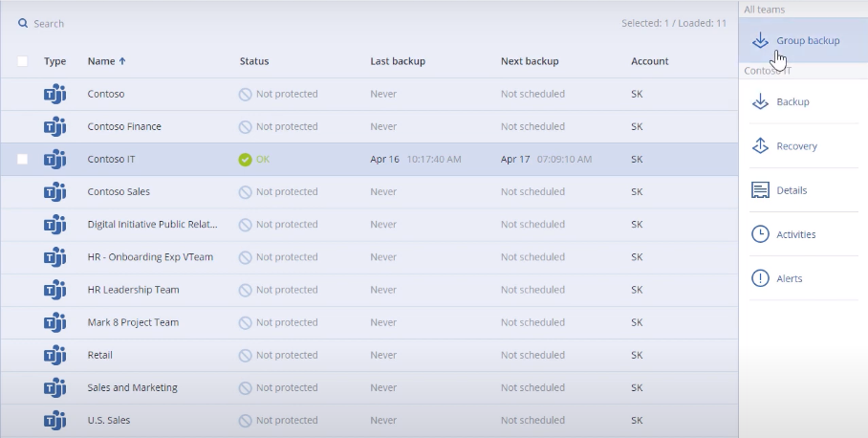868x438 pixels.
Task: Select the Contoso team name
Action: pos(106,94)
